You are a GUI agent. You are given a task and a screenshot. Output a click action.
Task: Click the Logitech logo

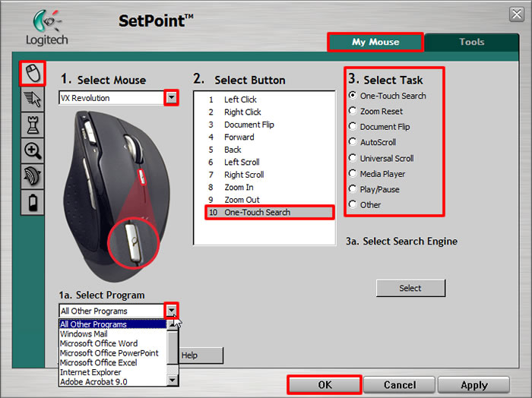click(47, 28)
